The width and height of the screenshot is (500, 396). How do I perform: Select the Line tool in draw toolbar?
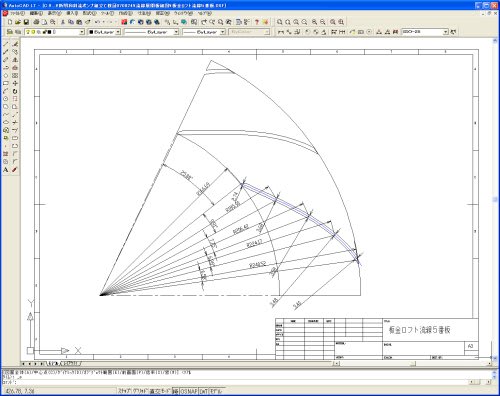pyautogui.click(x=6, y=44)
